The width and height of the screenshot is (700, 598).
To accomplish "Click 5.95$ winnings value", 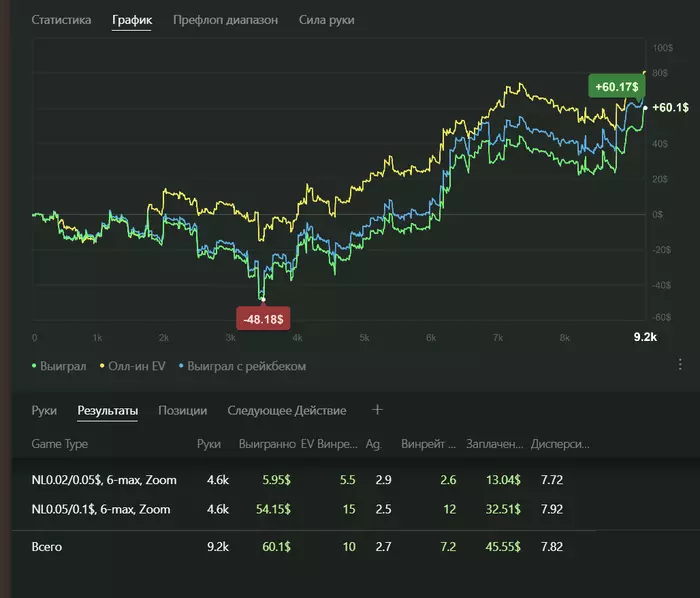I will pyautogui.click(x=276, y=480).
